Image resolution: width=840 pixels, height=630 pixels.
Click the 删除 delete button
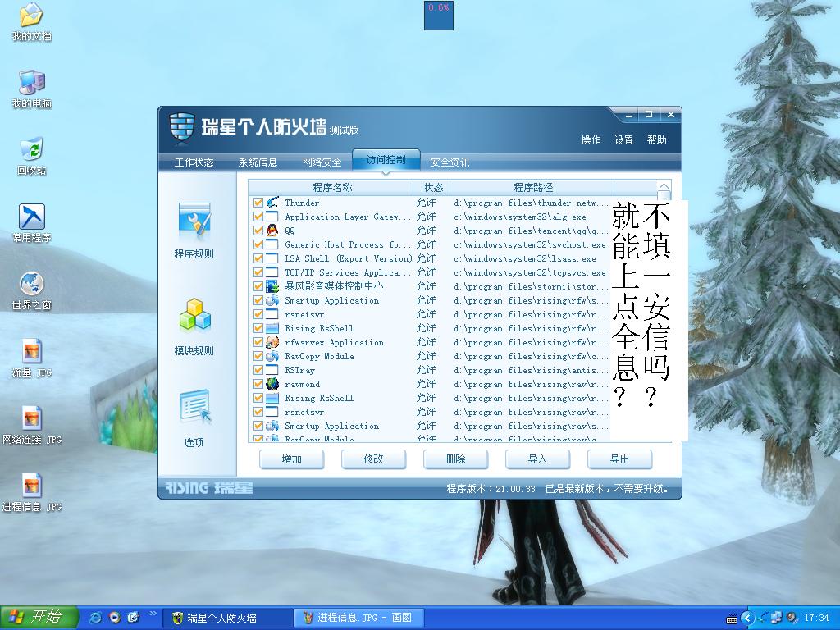455,459
